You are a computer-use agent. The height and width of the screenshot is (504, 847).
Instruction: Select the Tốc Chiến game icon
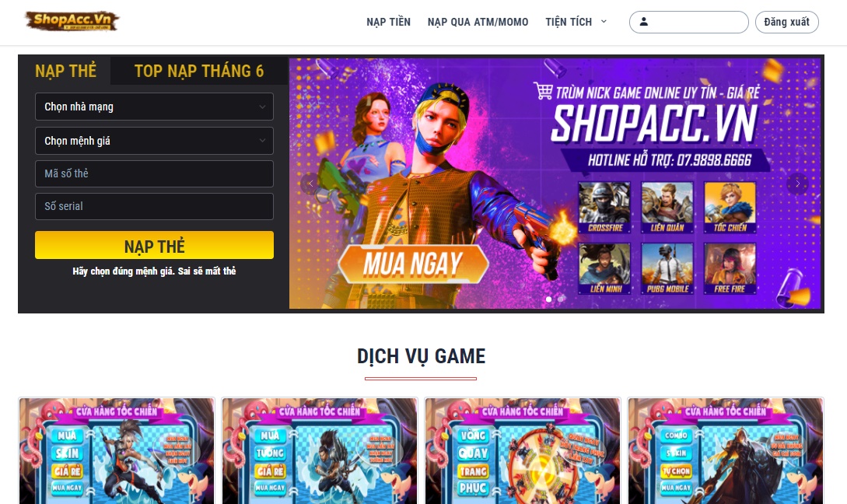730,208
